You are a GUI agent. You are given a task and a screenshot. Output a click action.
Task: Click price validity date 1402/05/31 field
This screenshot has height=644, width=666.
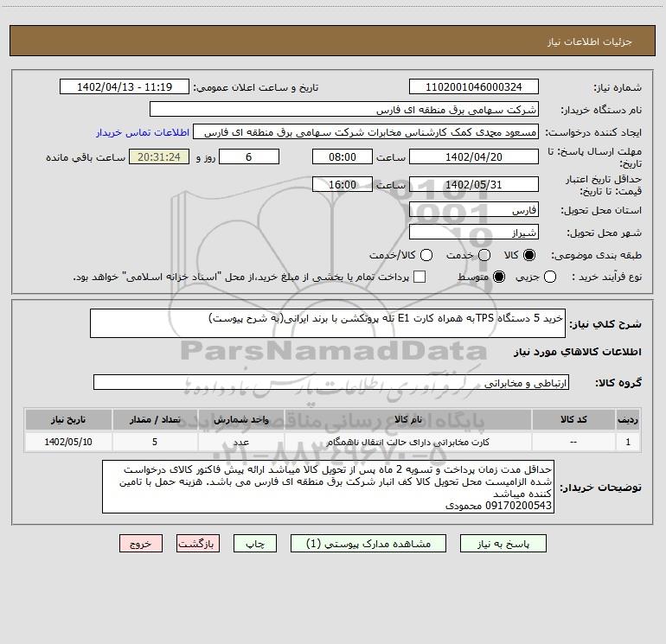474,184
